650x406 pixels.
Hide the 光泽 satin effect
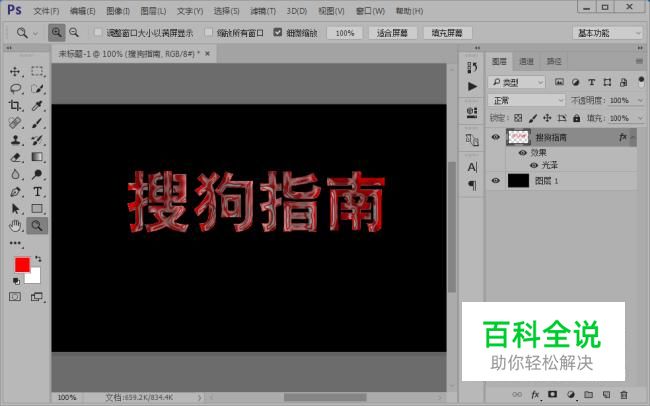[x=534, y=165]
